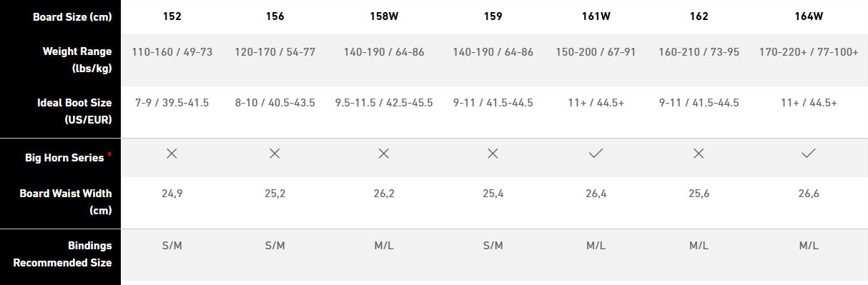Click the 26,4 waist width value
The image size is (868, 285).
[596, 194]
